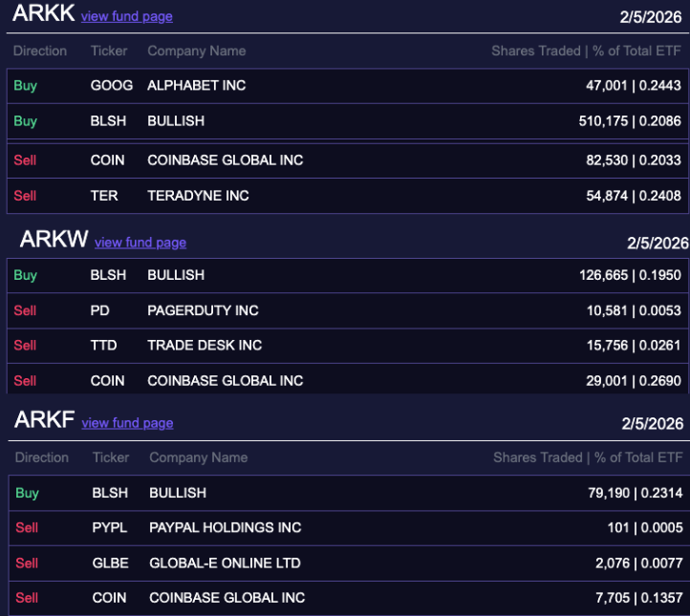Viewport: 690px width, 616px height.
Task: Click the GLBE ticker symbol
Action: (110, 563)
